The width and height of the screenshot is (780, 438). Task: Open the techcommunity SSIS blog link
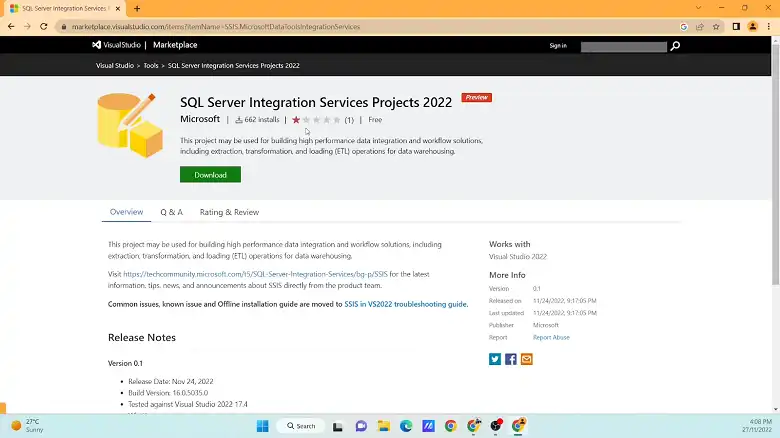(x=255, y=273)
